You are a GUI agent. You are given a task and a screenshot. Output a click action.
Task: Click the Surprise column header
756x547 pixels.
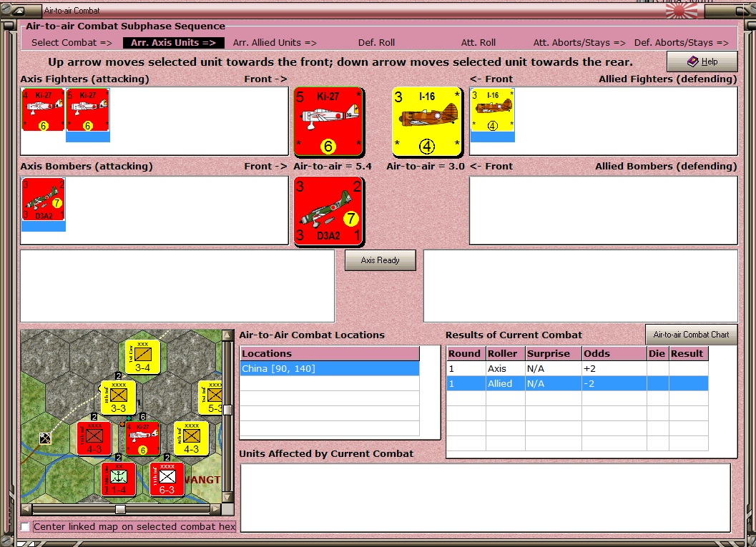[553, 353]
